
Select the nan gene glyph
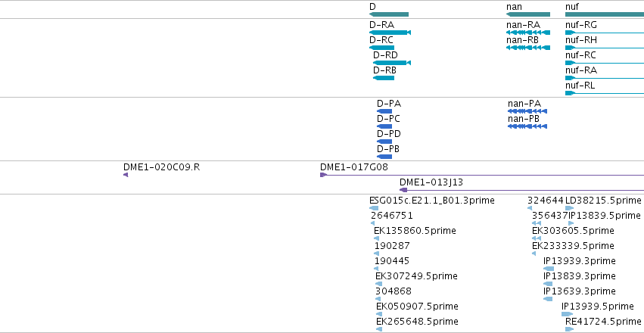(x=527, y=14)
